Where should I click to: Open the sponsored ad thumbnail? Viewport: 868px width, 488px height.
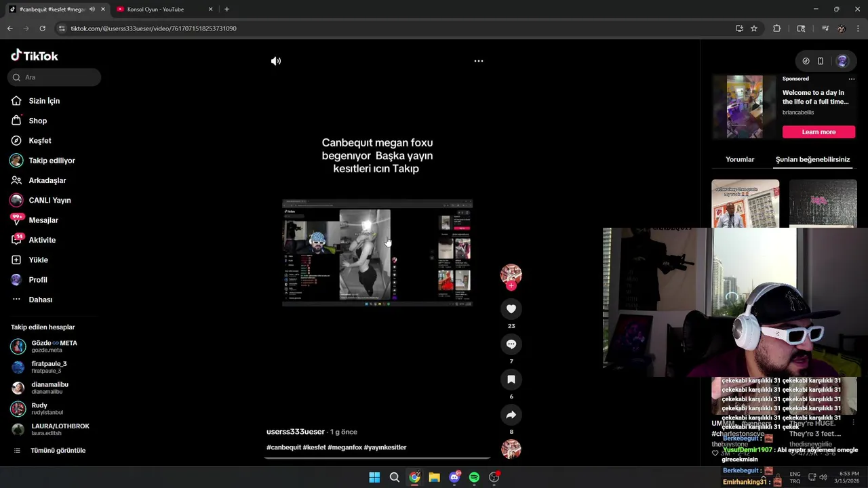745,106
